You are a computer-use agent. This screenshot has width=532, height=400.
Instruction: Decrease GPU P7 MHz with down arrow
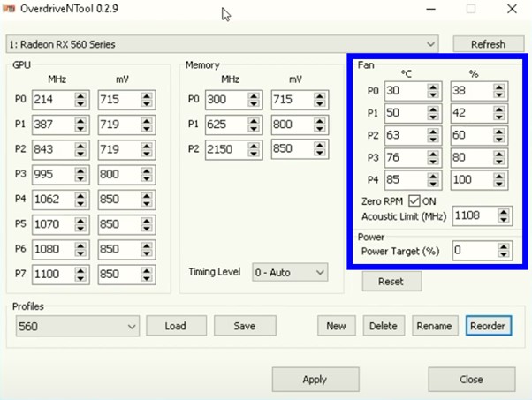(80, 278)
